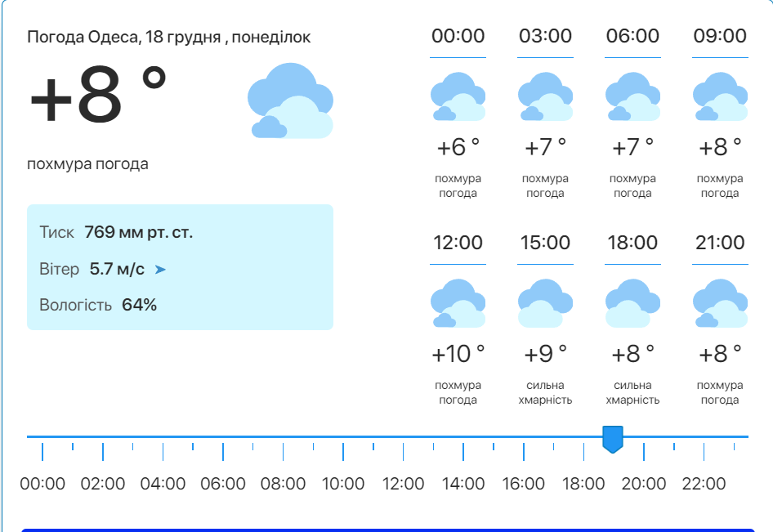Click the 06:00 label on the timeline

coord(223,484)
